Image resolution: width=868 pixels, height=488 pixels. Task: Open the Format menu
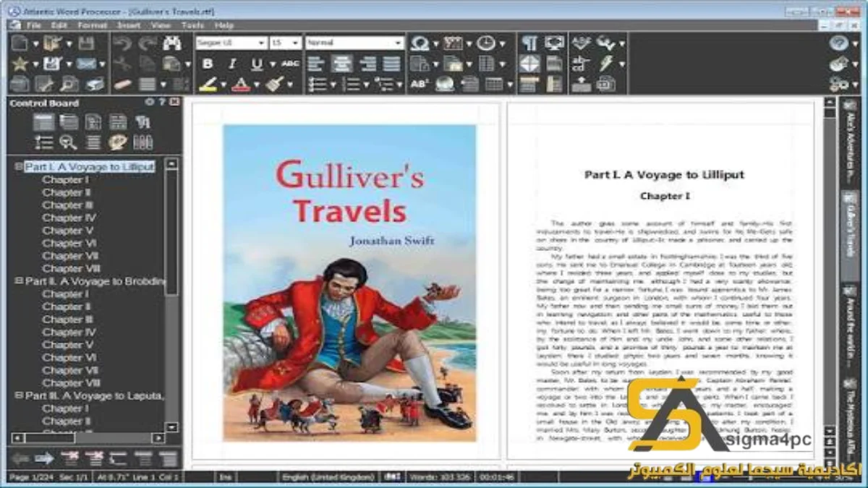92,25
